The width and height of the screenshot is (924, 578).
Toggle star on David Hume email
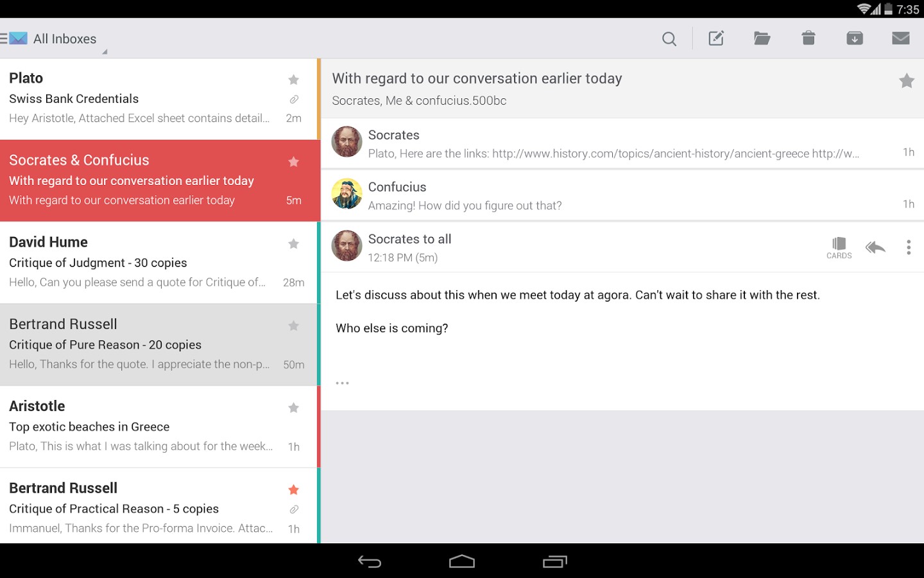pos(293,243)
